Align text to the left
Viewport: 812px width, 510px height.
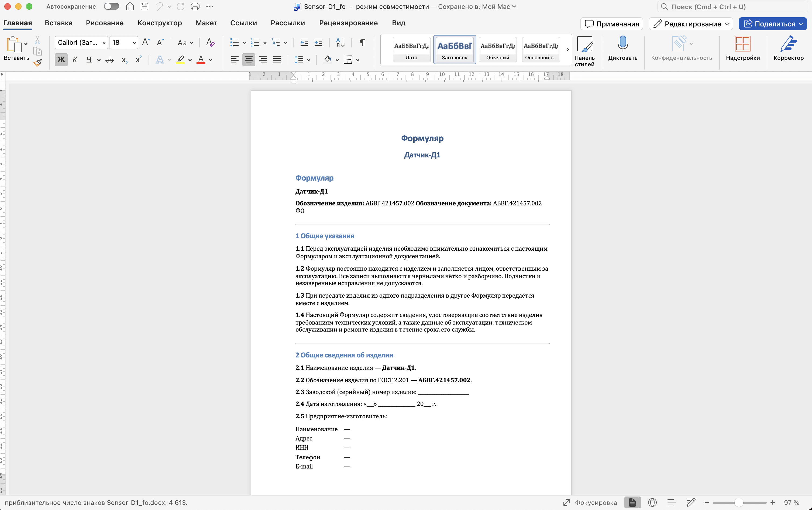point(234,60)
